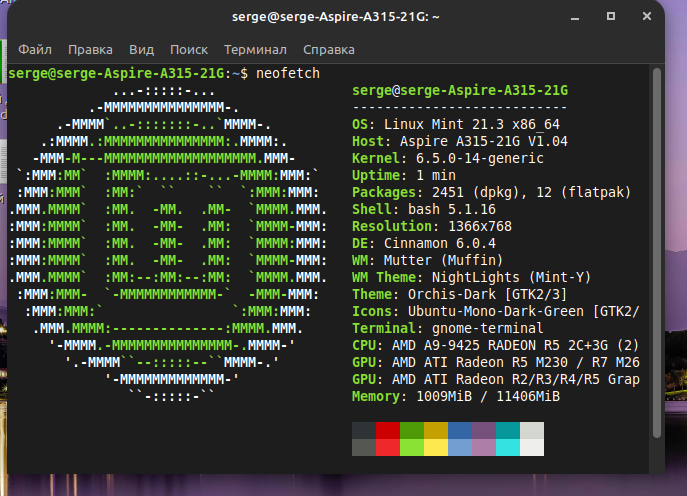This screenshot has width=687, height=496.
Task: Click the dark green color block
Action: point(412,431)
